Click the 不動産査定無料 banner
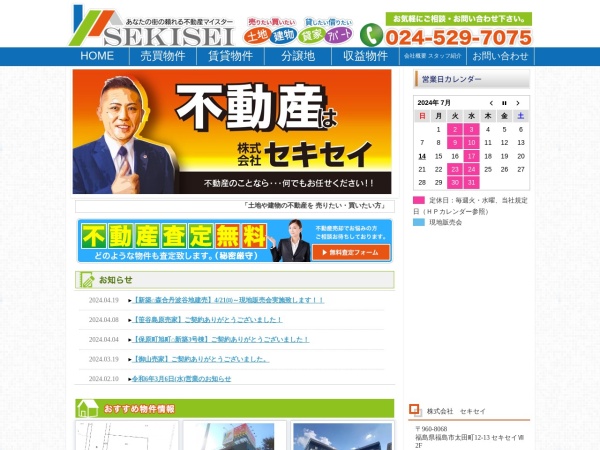The height and width of the screenshot is (450, 600). [235, 241]
